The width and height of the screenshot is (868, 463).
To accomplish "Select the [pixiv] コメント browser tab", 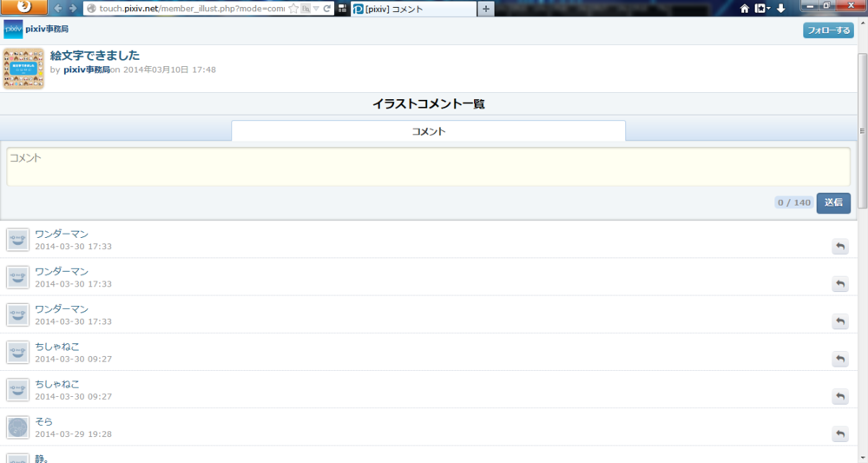I will 413,9.
